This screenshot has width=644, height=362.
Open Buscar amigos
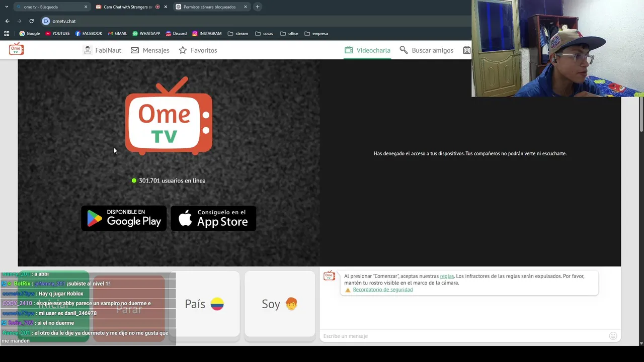(426, 50)
